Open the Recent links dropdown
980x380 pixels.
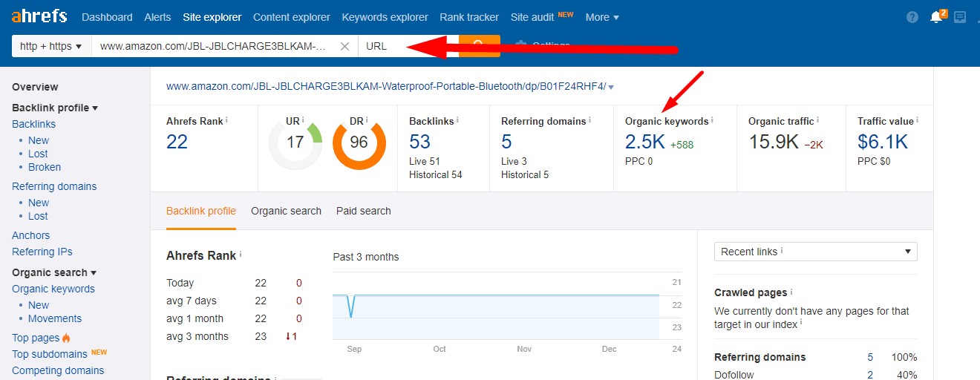tap(815, 252)
